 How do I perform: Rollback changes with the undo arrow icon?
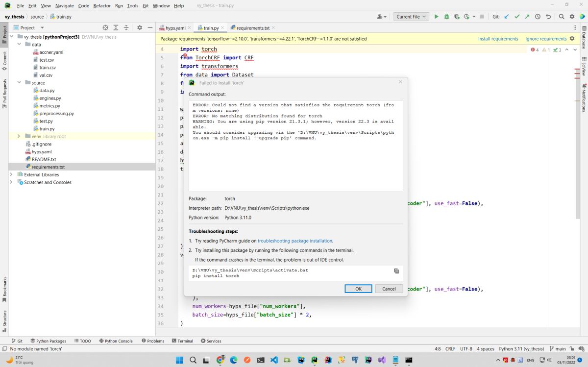(x=548, y=17)
